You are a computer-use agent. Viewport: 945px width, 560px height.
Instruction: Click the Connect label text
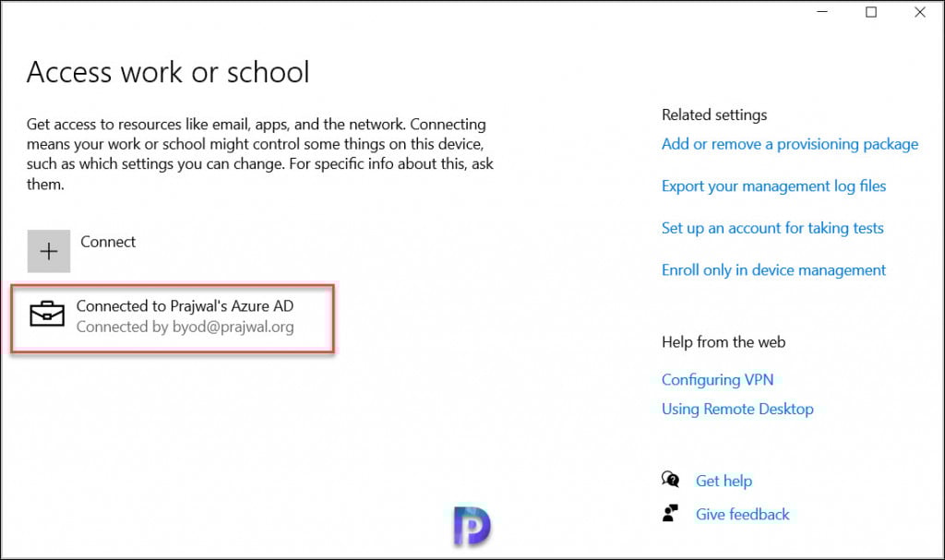(x=108, y=242)
